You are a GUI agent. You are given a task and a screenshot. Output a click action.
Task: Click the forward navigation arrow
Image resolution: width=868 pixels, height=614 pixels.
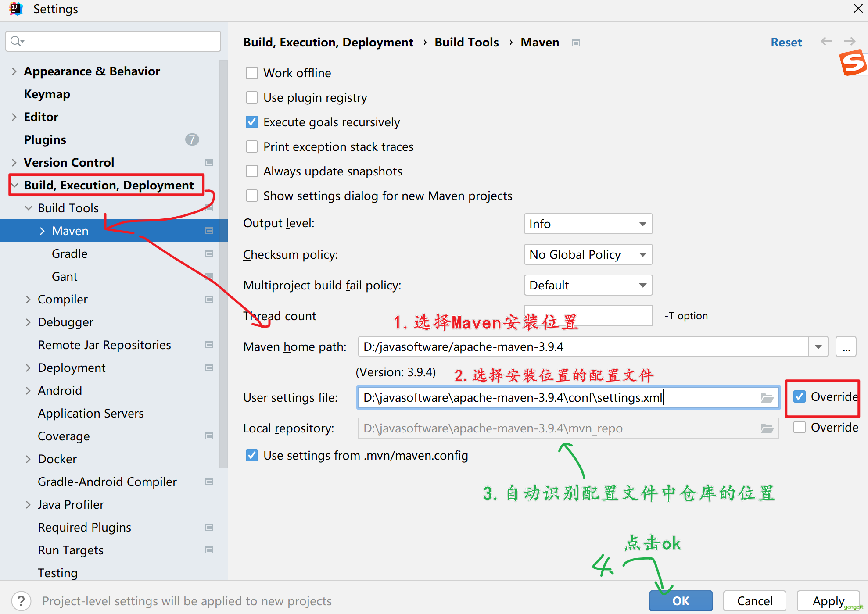pos(850,41)
